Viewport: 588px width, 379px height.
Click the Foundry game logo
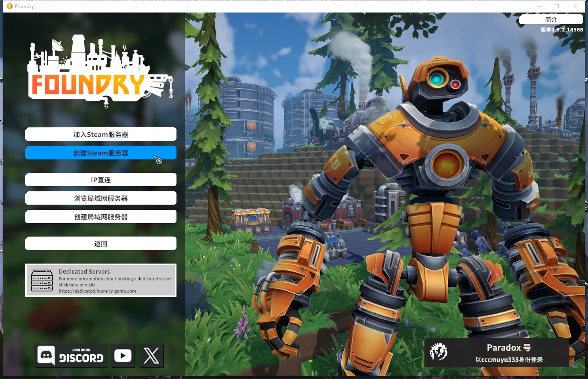[100, 71]
